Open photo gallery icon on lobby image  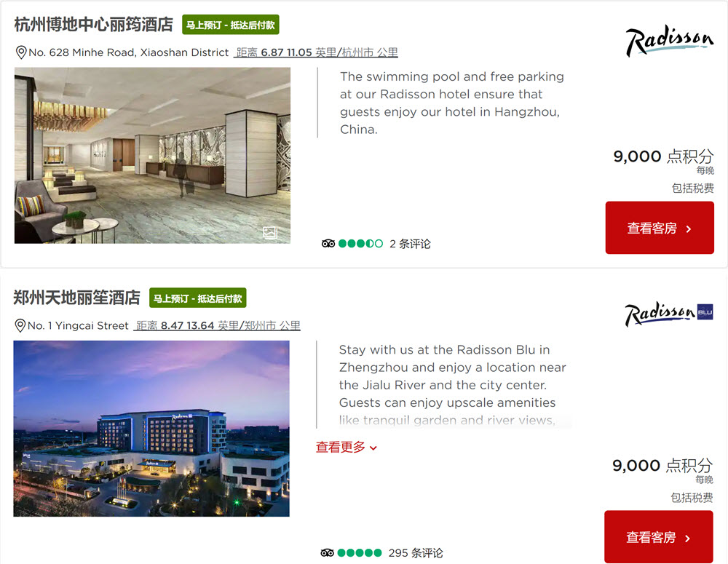pyautogui.click(x=270, y=233)
